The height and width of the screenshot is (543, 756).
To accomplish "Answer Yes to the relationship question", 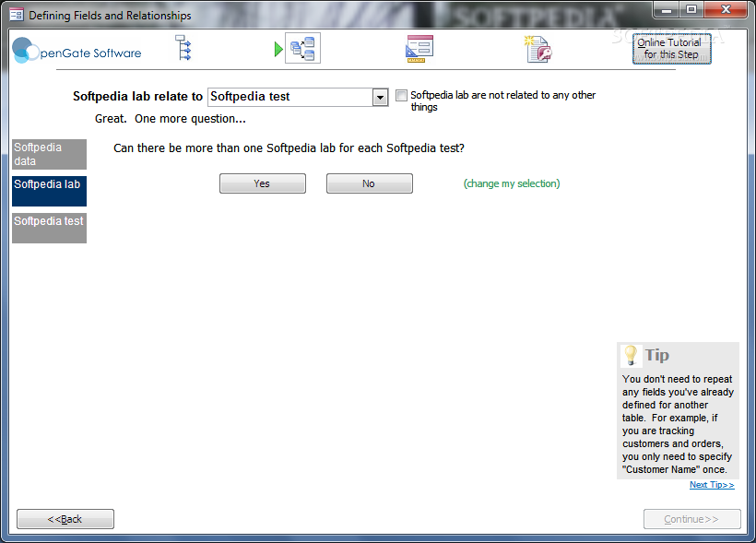I will point(262,183).
